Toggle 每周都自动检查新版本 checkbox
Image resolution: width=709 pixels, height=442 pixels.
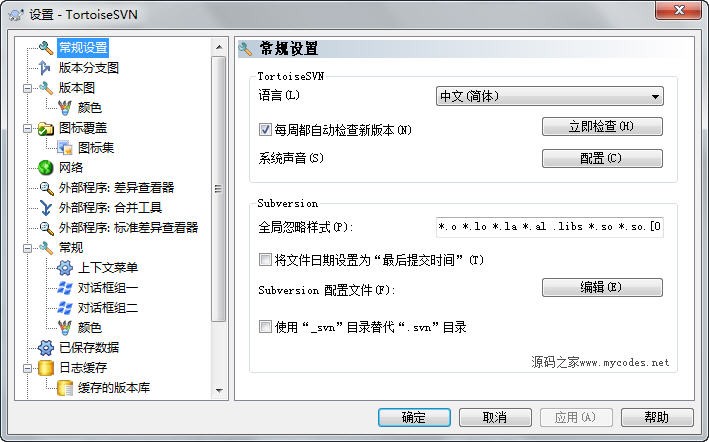point(265,130)
